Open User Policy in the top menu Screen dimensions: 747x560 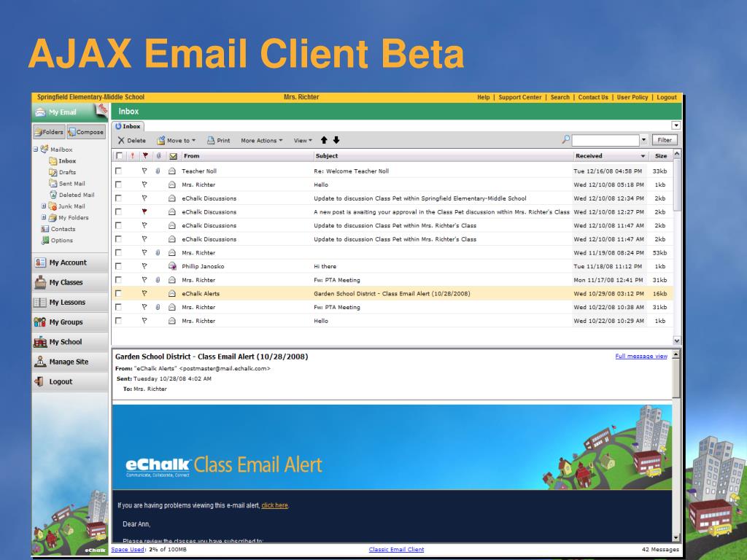632,97
